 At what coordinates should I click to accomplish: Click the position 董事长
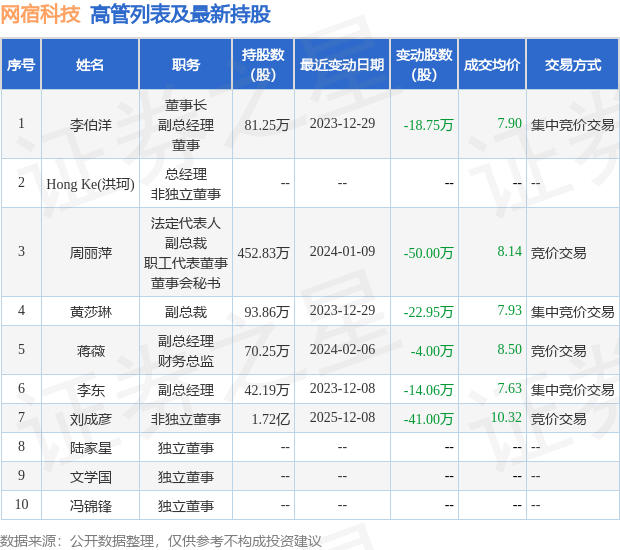[186, 105]
